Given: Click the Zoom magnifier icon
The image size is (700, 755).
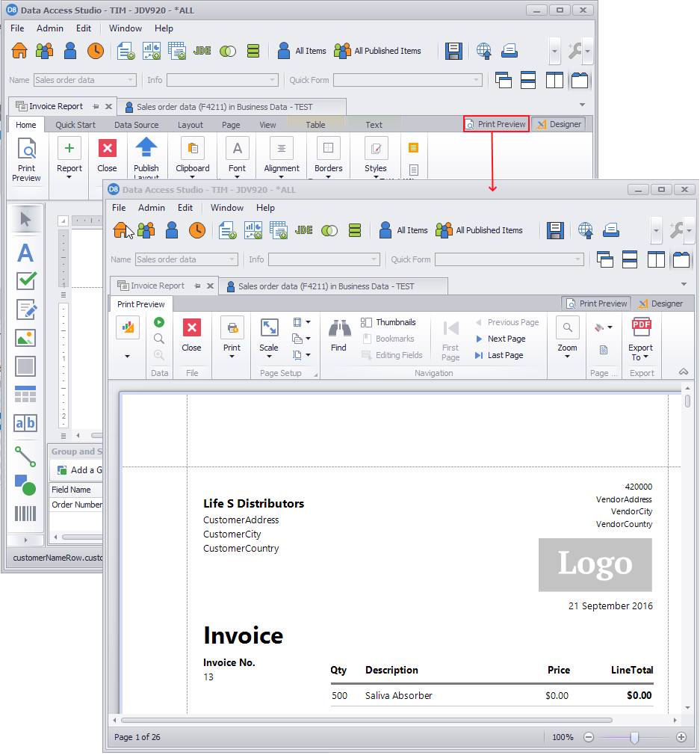Looking at the screenshot, I should (567, 329).
